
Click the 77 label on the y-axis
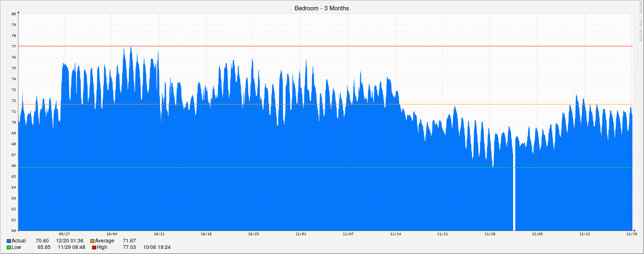[x=14, y=47]
